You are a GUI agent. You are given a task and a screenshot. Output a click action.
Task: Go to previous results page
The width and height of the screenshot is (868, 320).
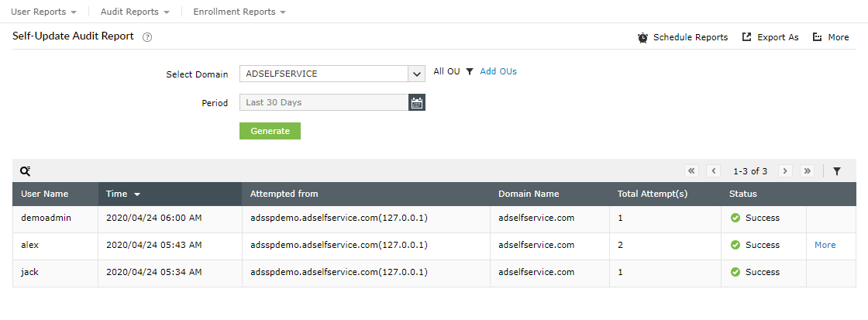point(714,171)
